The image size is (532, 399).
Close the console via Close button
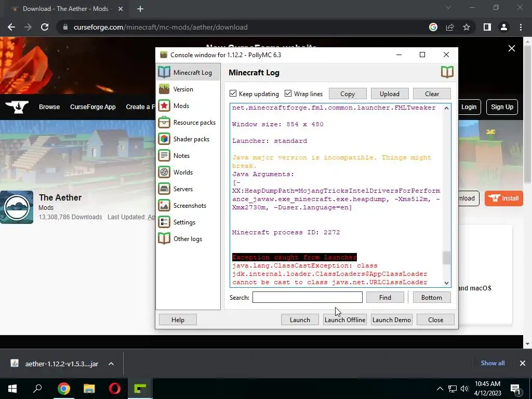tap(436, 320)
